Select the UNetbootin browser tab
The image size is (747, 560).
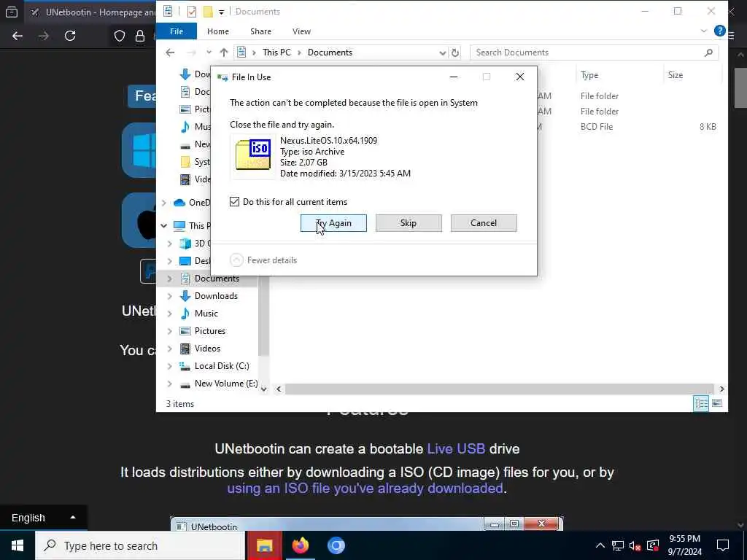tap(90, 12)
